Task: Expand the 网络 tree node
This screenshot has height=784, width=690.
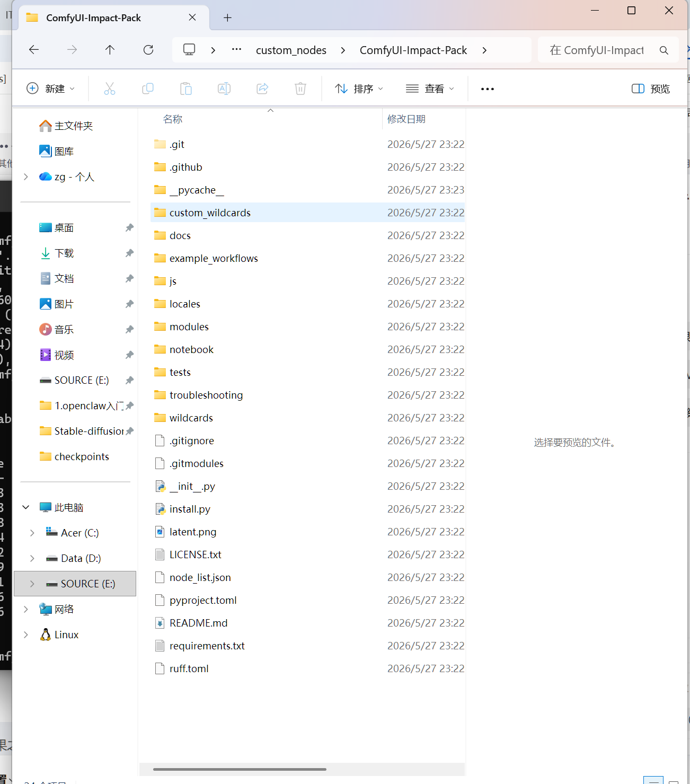Action: click(x=26, y=610)
